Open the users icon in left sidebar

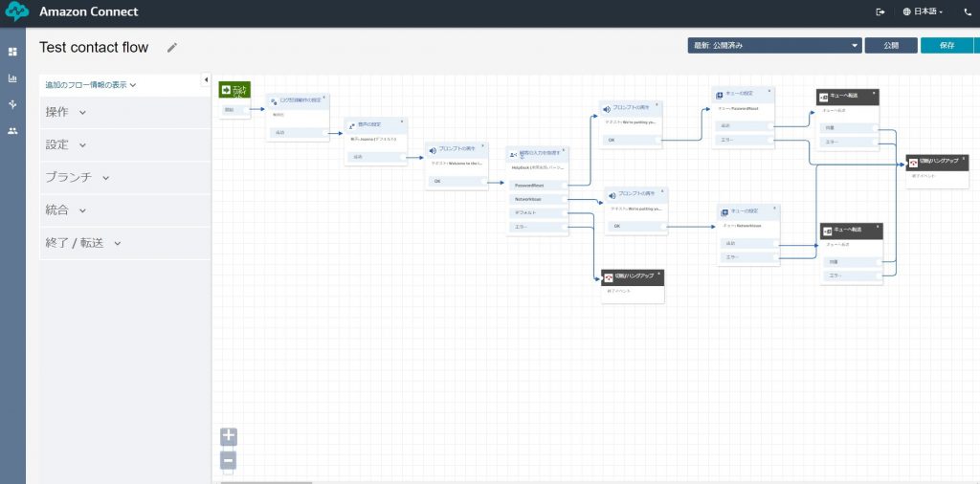pos(12,131)
